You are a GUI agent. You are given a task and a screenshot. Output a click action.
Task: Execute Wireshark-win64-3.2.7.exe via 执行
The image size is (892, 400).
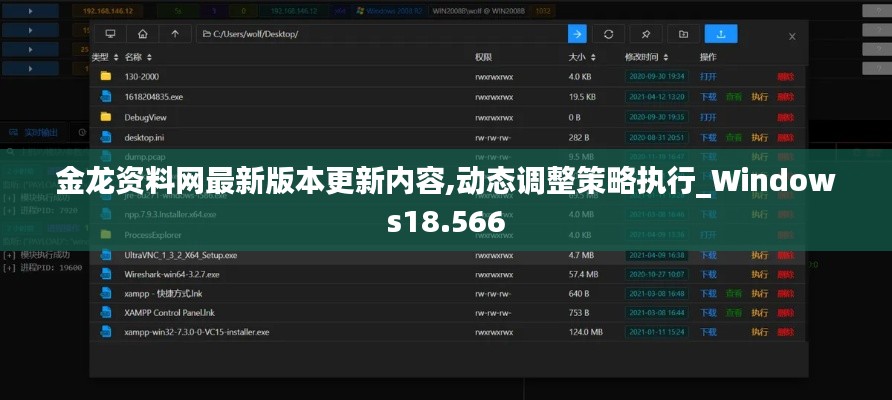click(x=759, y=273)
